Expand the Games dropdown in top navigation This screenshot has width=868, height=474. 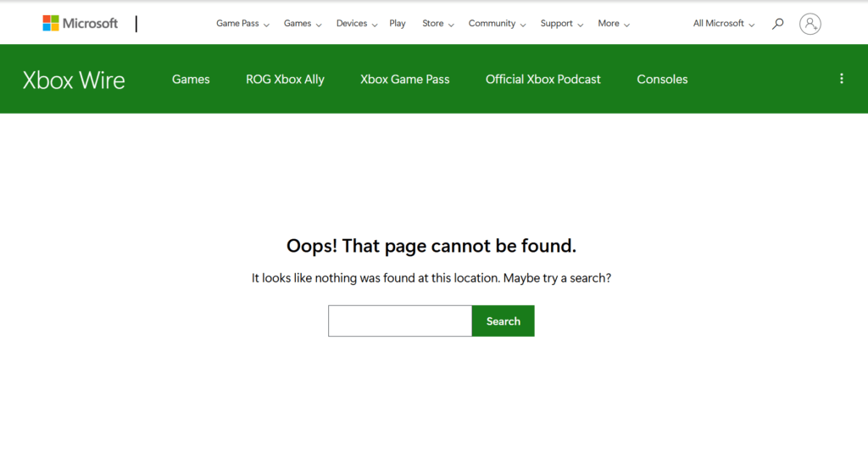(303, 24)
